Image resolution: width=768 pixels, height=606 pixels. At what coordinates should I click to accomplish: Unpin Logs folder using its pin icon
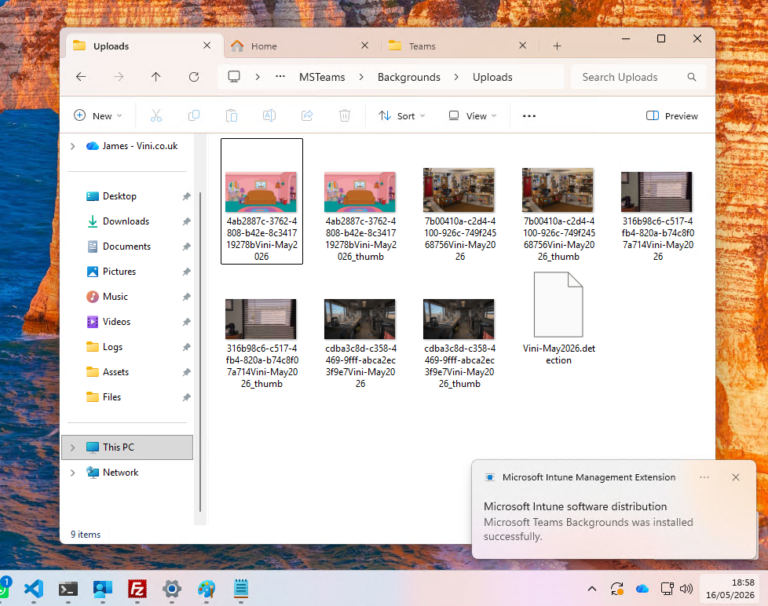pos(187,347)
